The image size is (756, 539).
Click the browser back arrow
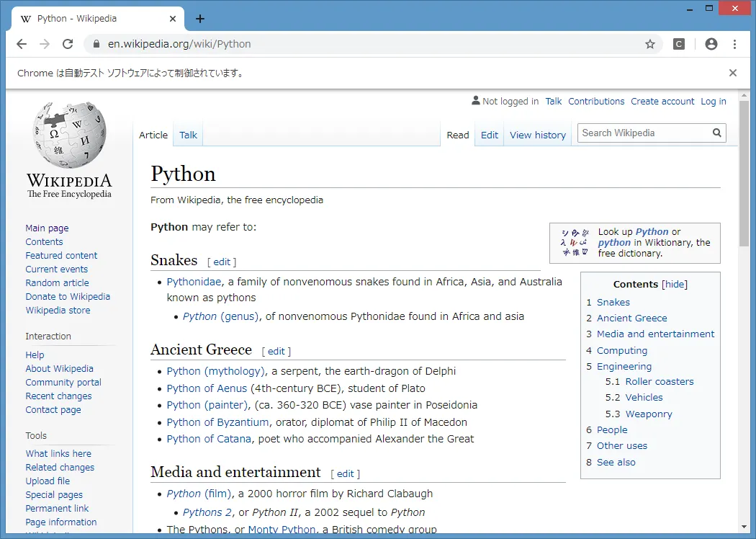pyautogui.click(x=21, y=44)
